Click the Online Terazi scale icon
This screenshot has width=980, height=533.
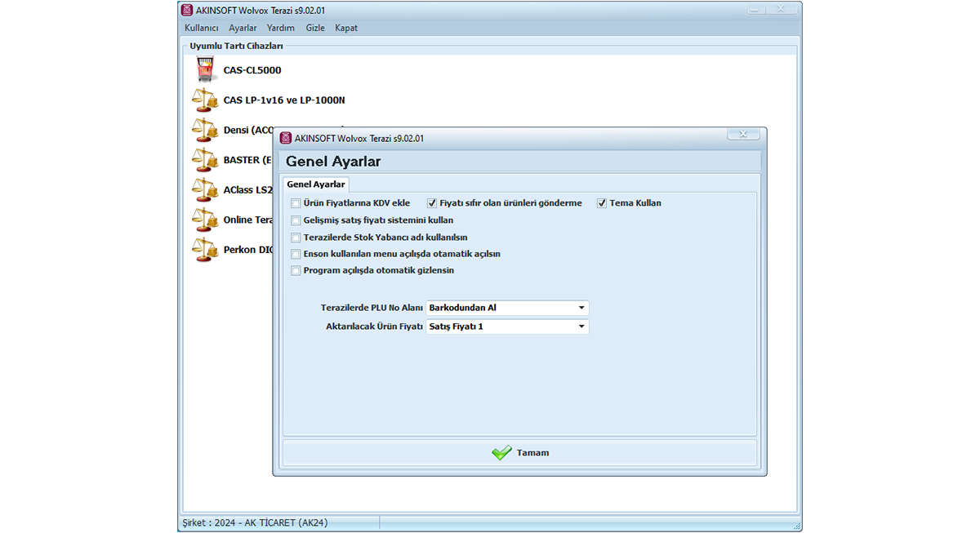204,220
